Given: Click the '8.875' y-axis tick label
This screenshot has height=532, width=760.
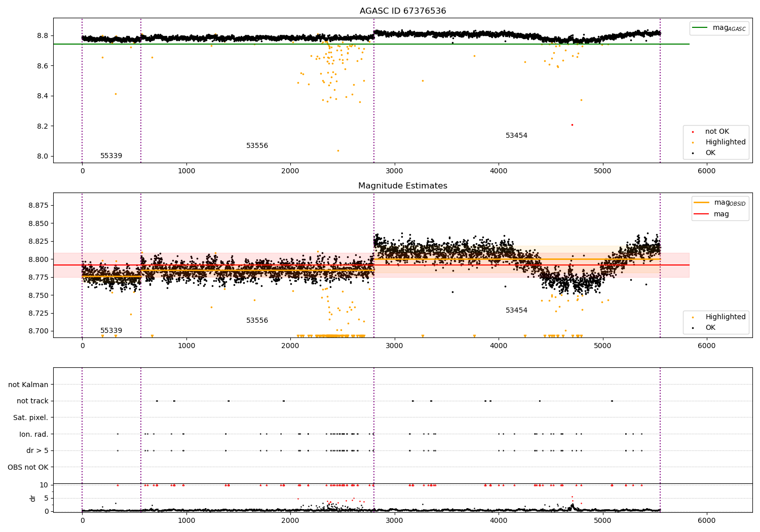Looking at the screenshot, I should click(38, 206).
